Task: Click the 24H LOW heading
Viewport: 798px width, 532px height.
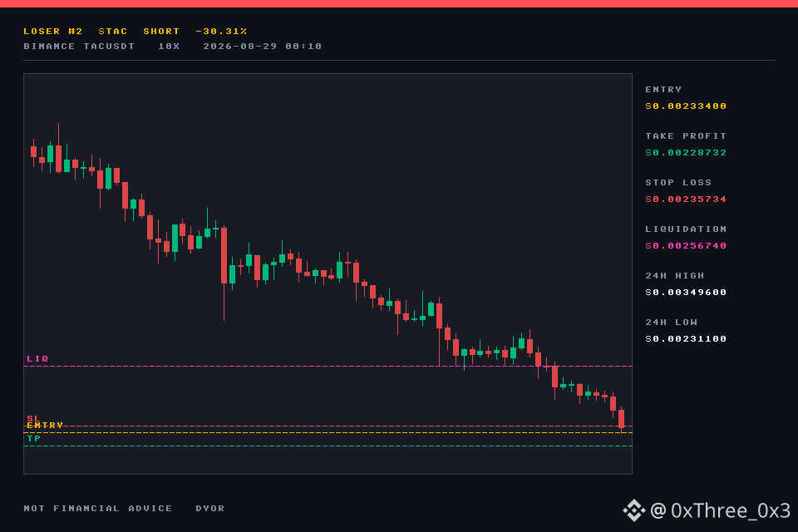Action: 672,323
